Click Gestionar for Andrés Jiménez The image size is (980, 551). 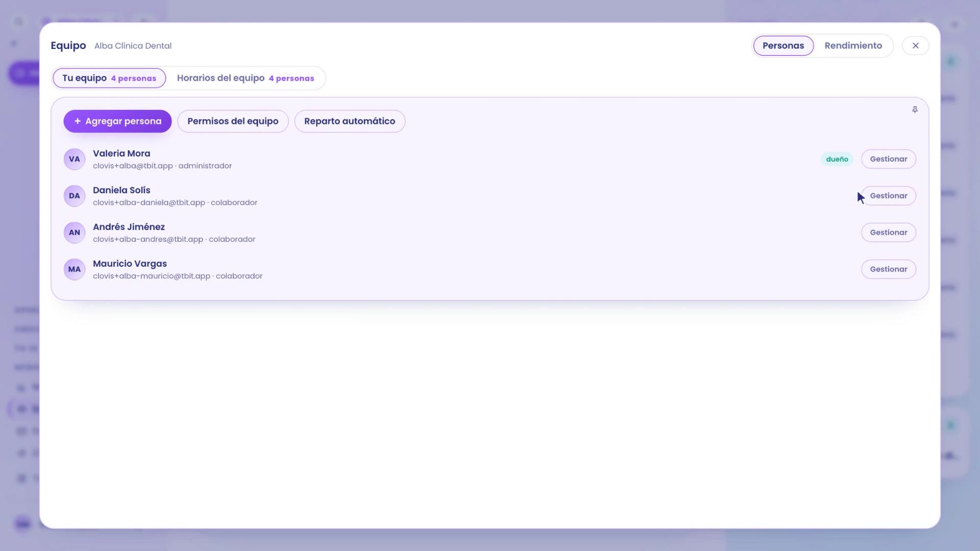tap(889, 233)
